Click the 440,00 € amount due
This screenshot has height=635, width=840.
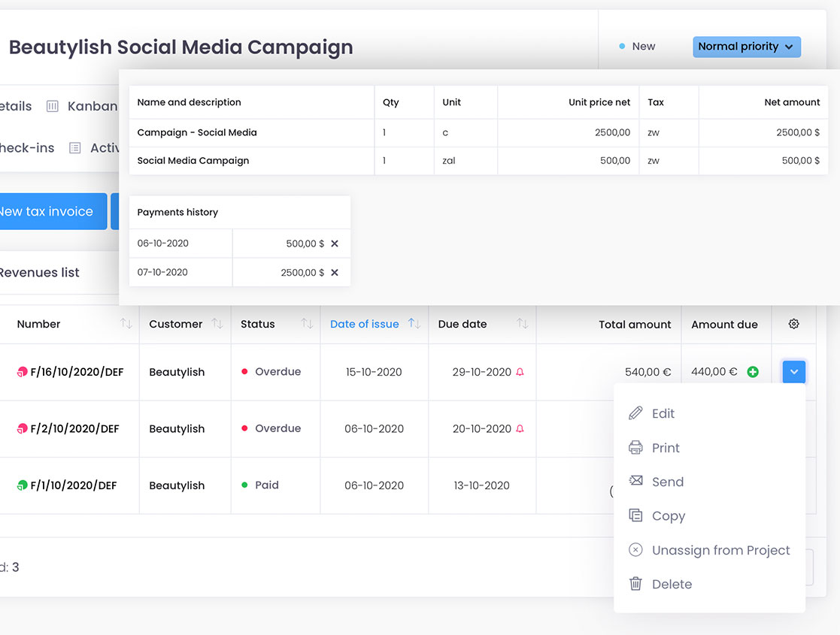tap(714, 371)
